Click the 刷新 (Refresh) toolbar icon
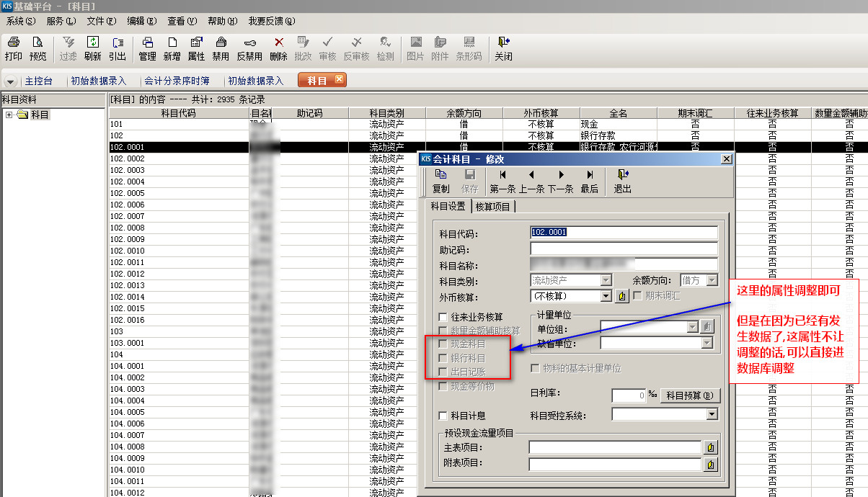 (92, 48)
